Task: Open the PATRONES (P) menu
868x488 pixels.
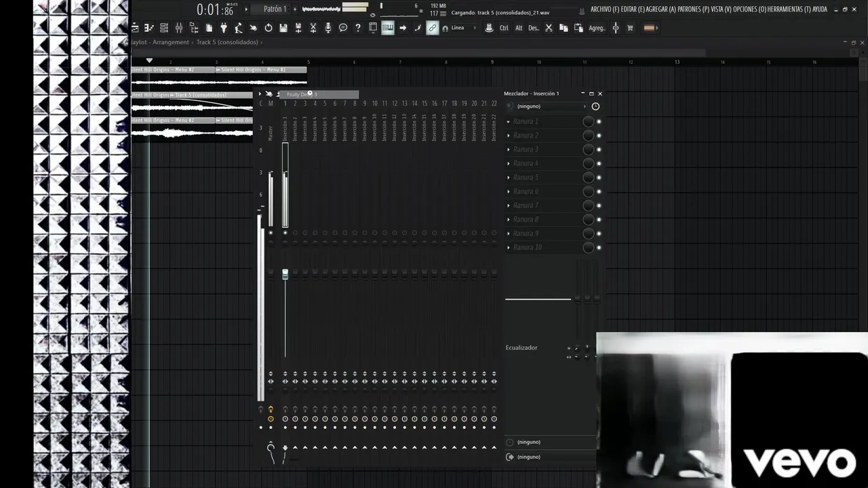Action: coord(694,9)
